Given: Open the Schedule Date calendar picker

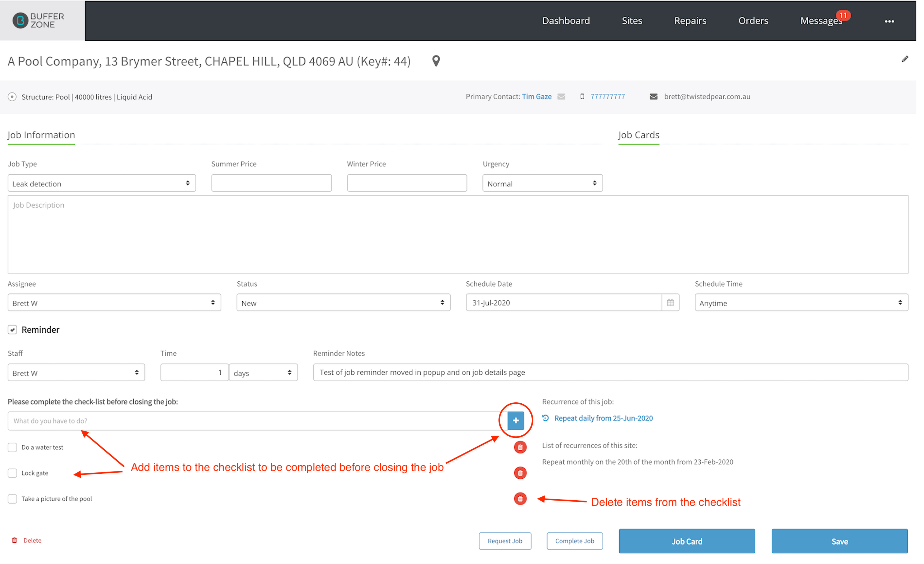Looking at the screenshot, I should click(670, 302).
